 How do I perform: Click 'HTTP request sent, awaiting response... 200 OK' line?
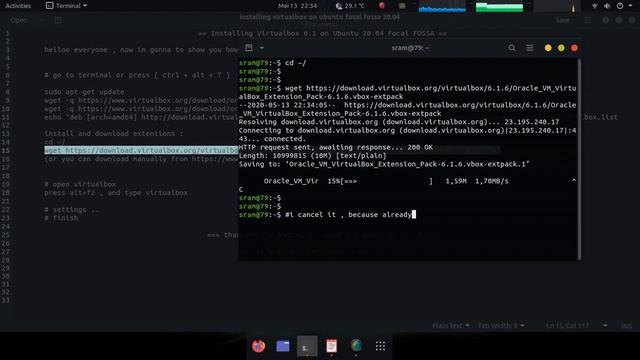point(336,147)
